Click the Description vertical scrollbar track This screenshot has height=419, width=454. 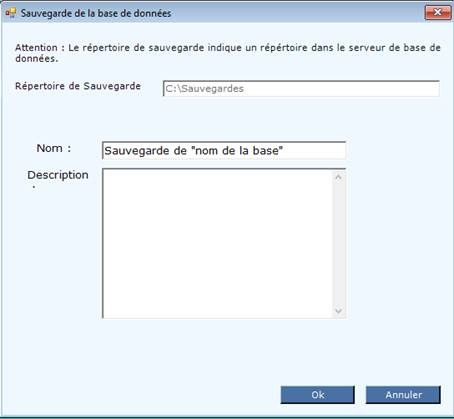[338, 244]
